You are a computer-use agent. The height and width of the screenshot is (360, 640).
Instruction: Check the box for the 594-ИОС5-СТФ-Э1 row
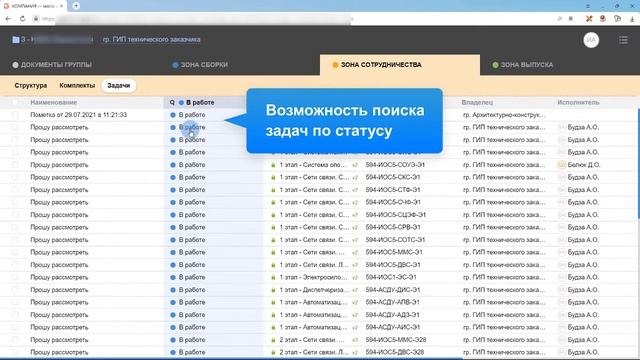15,190
